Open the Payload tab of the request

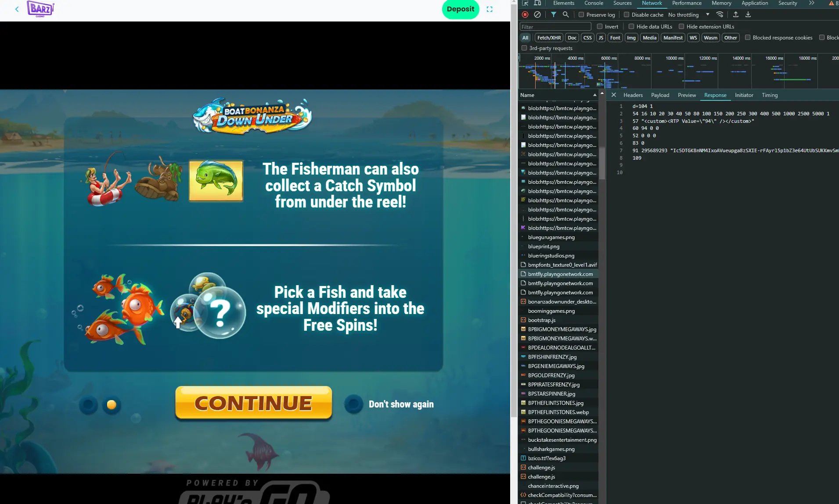pos(660,95)
